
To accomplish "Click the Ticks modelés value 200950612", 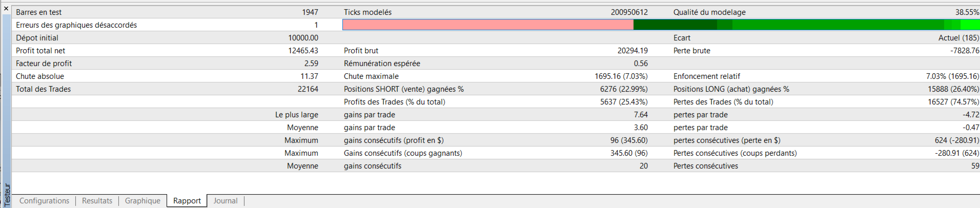I will pos(629,12).
